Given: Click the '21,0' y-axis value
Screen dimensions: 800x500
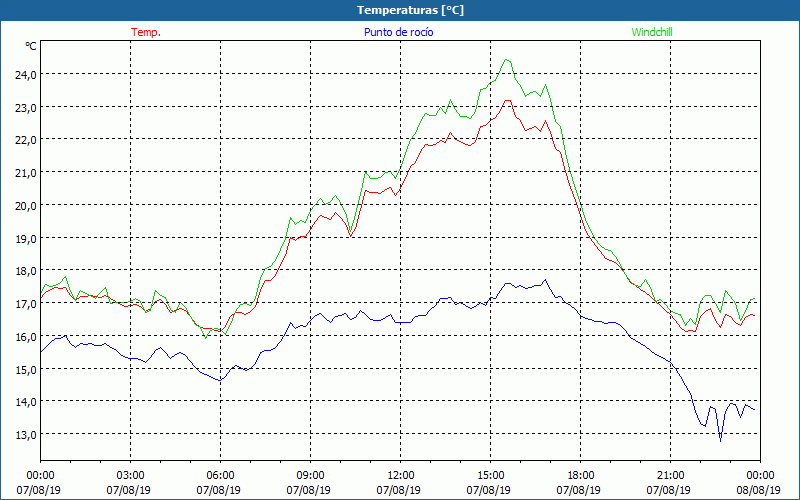Looking at the screenshot, I should (26, 172).
